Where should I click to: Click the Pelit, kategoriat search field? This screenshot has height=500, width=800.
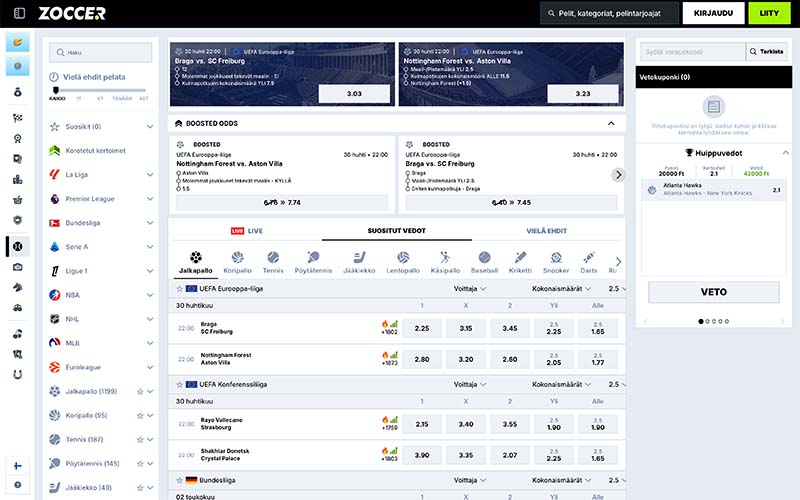pos(610,13)
